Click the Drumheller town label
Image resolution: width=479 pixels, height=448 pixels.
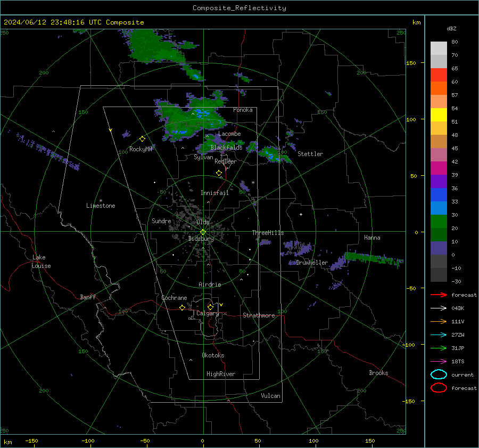click(x=312, y=263)
